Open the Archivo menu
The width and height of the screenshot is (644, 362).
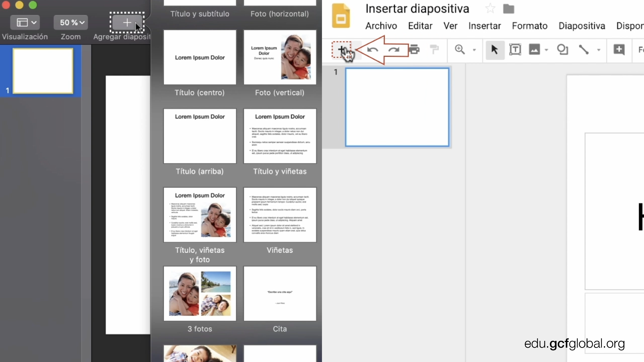point(381,26)
